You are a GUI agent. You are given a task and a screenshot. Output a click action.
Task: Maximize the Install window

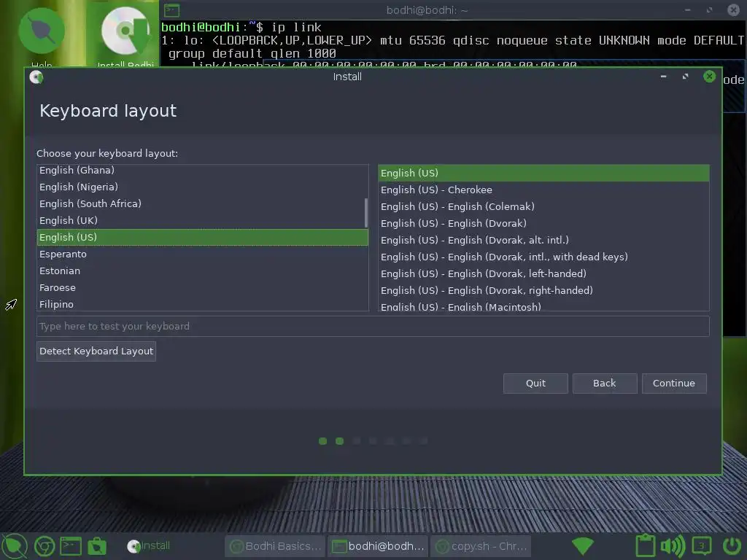pos(686,76)
